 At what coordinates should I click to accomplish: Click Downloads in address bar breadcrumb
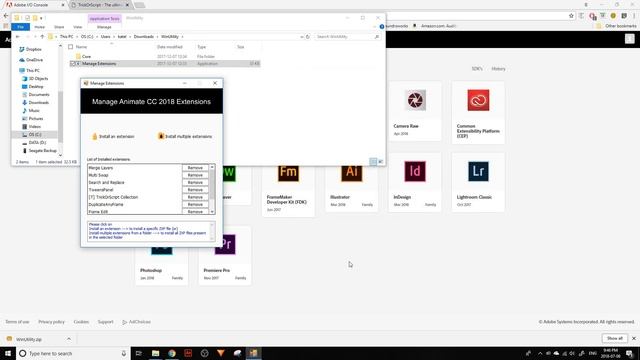tap(144, 37)
